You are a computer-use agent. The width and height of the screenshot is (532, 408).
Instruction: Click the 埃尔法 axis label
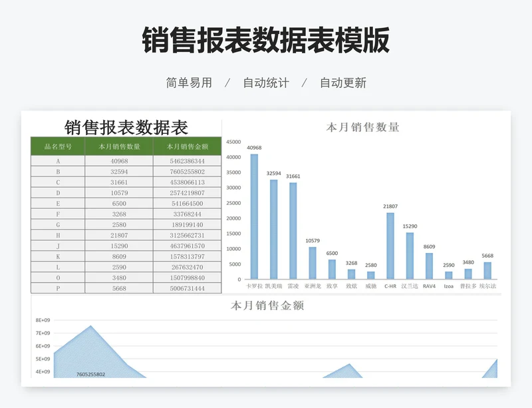pyautogui.click(x=487, y=286)
